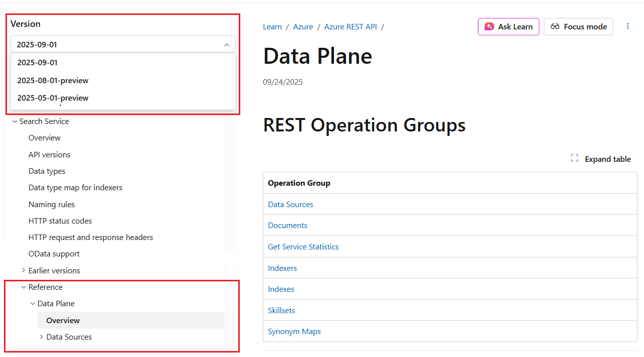Collapse the Version dropdown chevron
644x357 pixels.
(226, 45)
